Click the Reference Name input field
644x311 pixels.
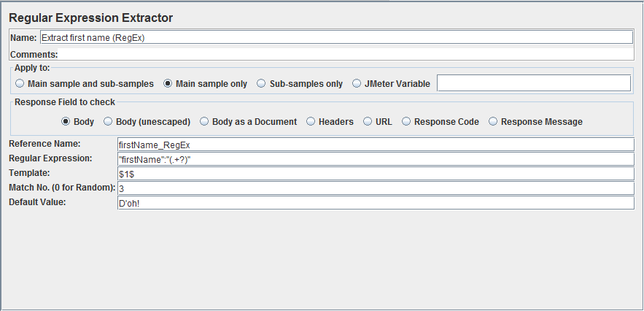(x=376, y=145)
